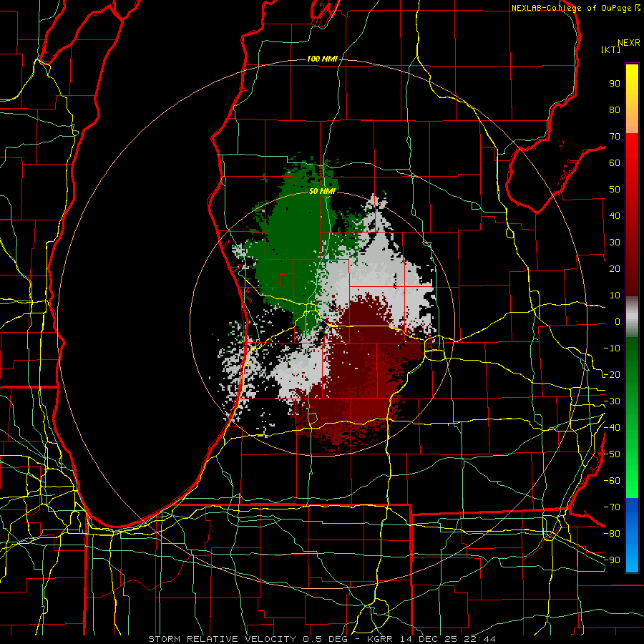
Task: Click the 90 value on the velocity scale
Action: coord(615,84)
